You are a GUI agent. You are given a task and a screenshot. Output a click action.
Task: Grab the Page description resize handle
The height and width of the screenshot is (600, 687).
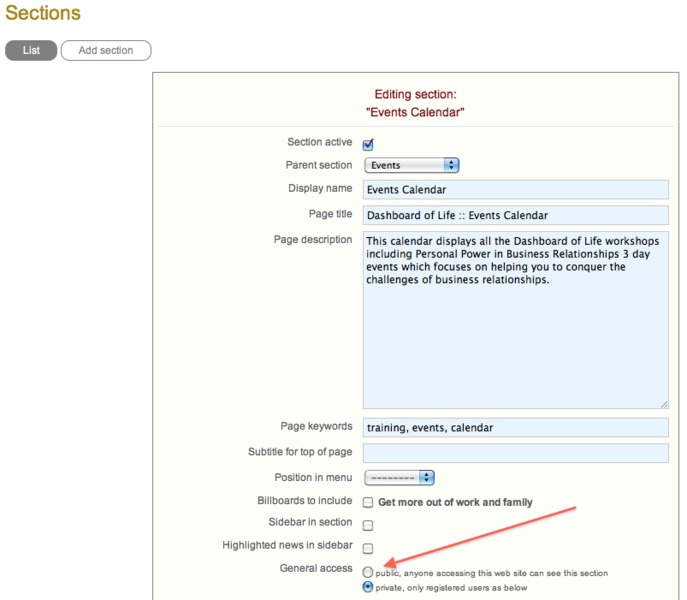664,403
